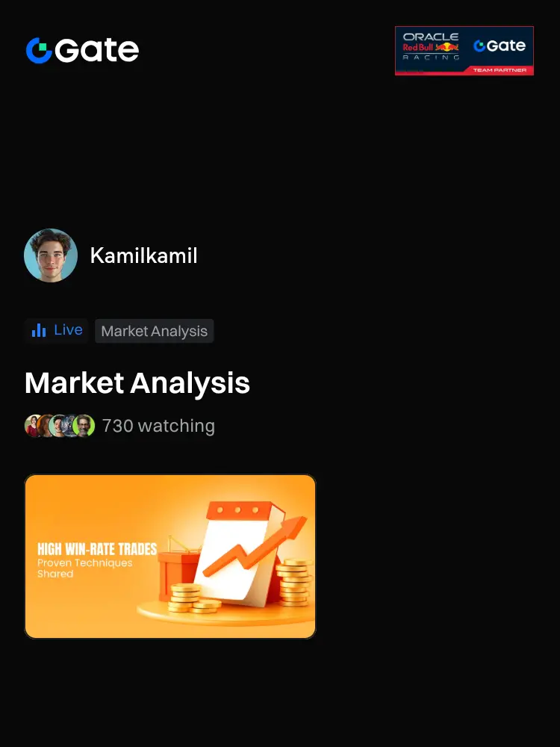Screen dimensions: 560x747
Task: Click the white Gate wordmark text
Action: pyautogui.click(x=96, y=51)
